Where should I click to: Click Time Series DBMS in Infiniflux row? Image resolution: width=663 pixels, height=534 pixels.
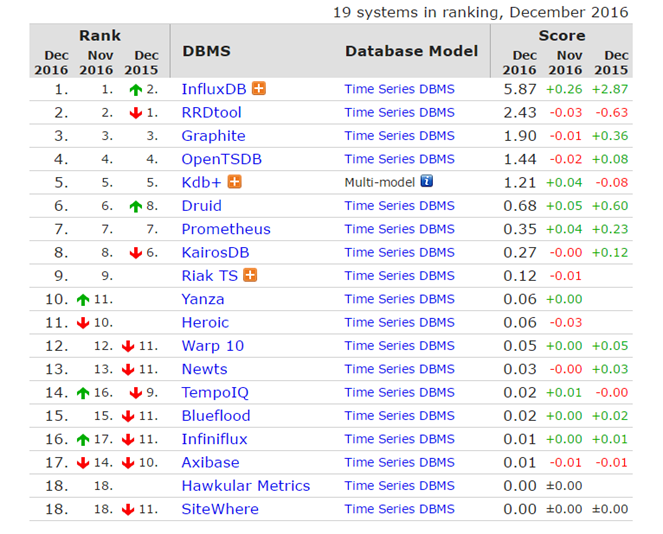[x=400, y=439]
